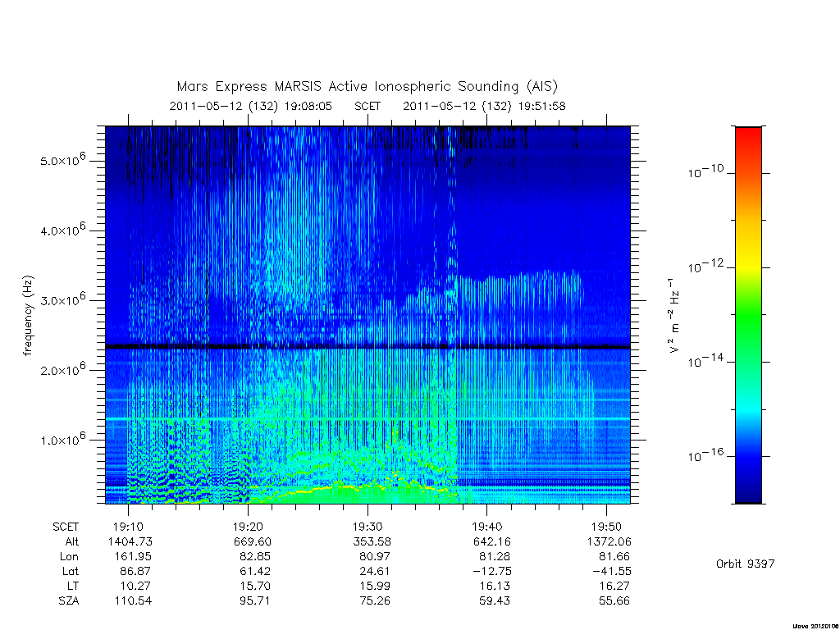This screenshot has height=630, width=840.
Task: Click the '10⁻¹²' color bar tick label
Action: pyautogui.click(x=705, y=266)
